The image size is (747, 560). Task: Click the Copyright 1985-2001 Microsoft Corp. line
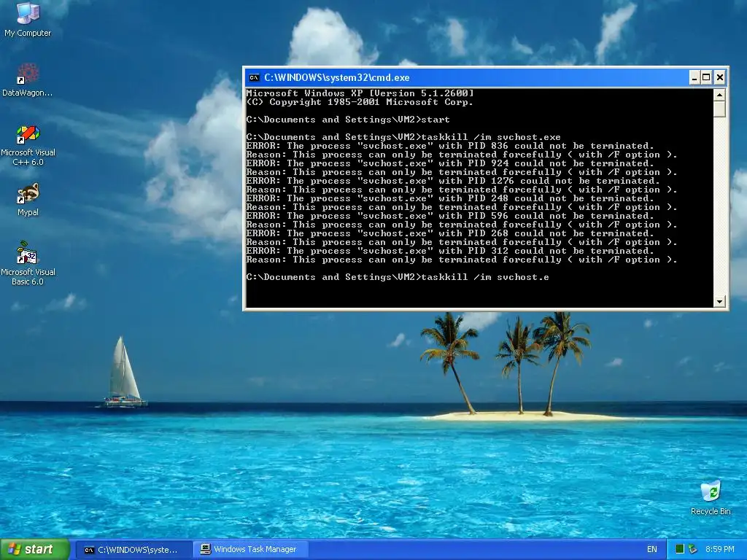(360, 102)
